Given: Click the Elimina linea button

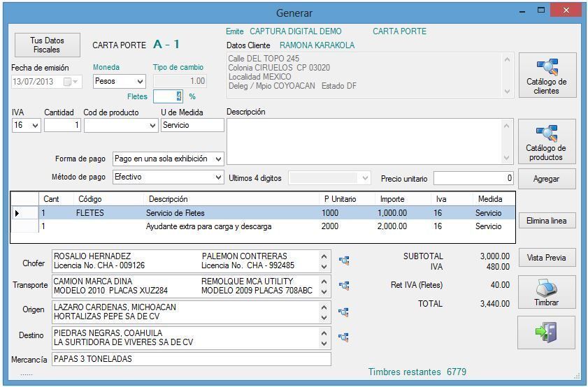Looking at the screenshot, I should tap(547, 221).
